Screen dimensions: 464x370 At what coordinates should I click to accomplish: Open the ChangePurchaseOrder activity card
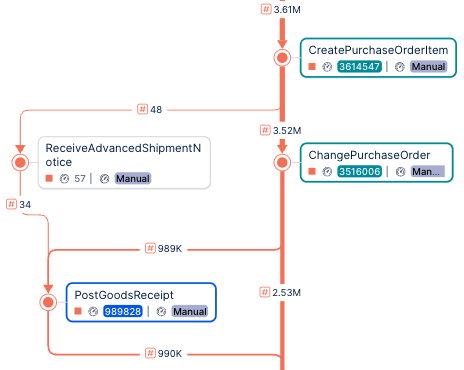point(377,163)
